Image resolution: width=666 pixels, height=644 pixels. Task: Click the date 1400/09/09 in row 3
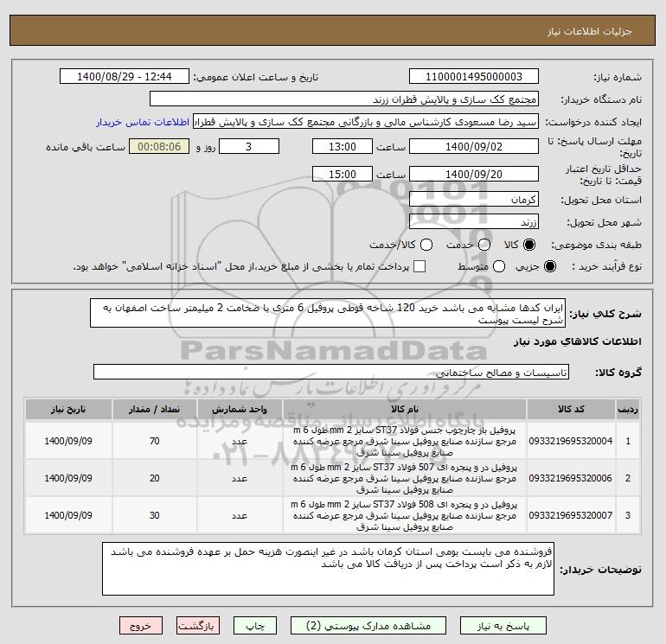pos(68,515)
